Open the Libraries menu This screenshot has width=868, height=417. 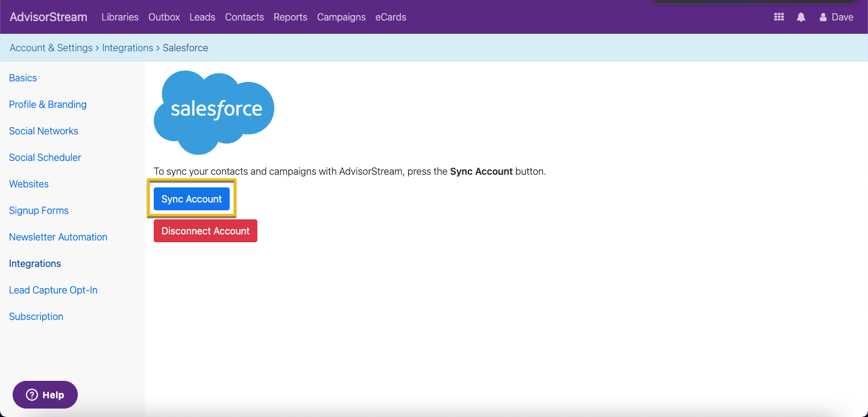coord(120,17)
